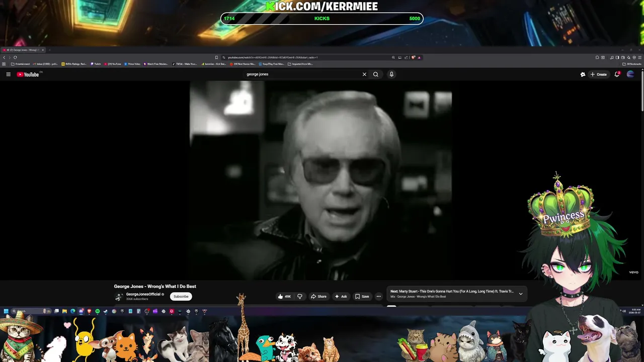644x362 pixels.
Task: Click the Brave rewards triangle icon
Action: click(x=419, y=57)
